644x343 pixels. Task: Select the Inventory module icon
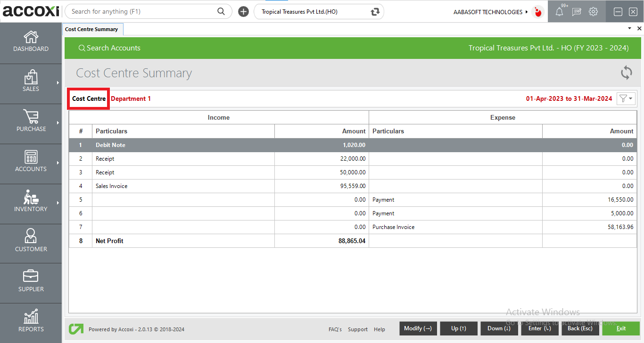(x=31, y=203)
